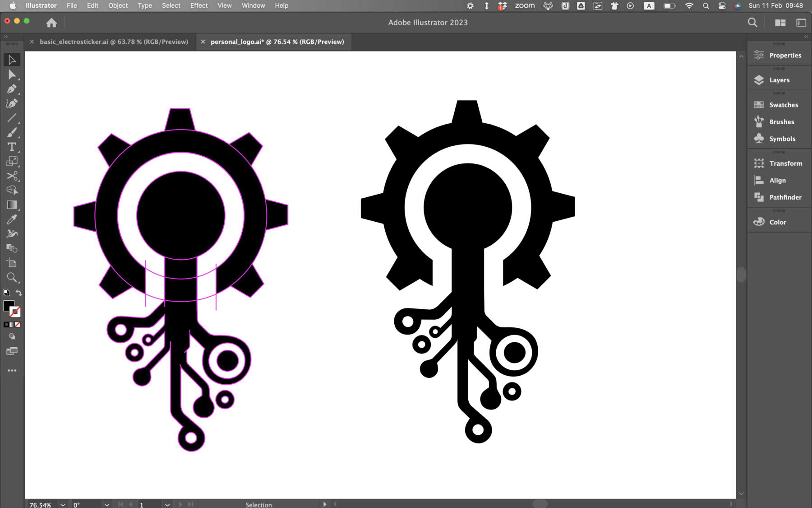
Task: Apply solid Color mode button
Action: click(6, 325)
